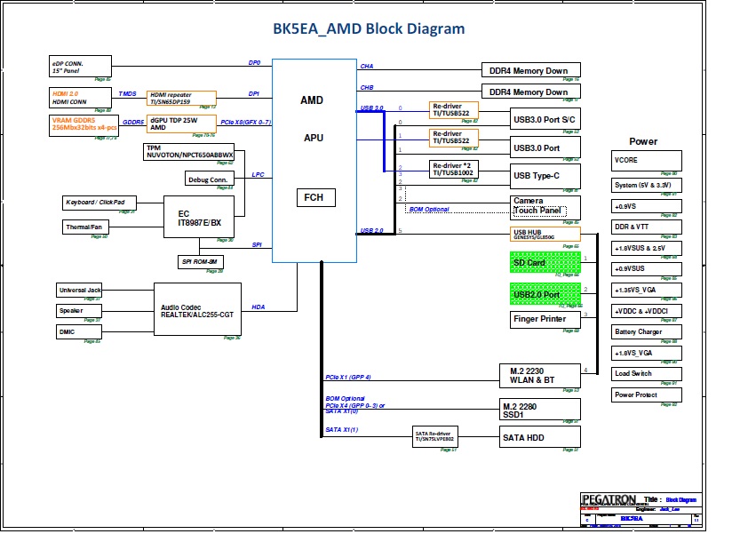Click the Thermal/Fan block
The height and width of the screenshot is (534, 756).
[85, 227]
